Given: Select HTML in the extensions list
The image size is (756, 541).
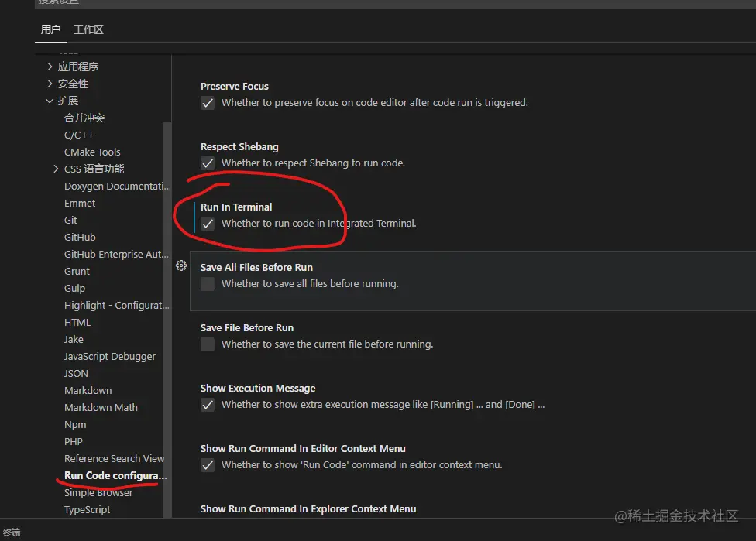Looking at the screenshot, I should coord(77,322).
